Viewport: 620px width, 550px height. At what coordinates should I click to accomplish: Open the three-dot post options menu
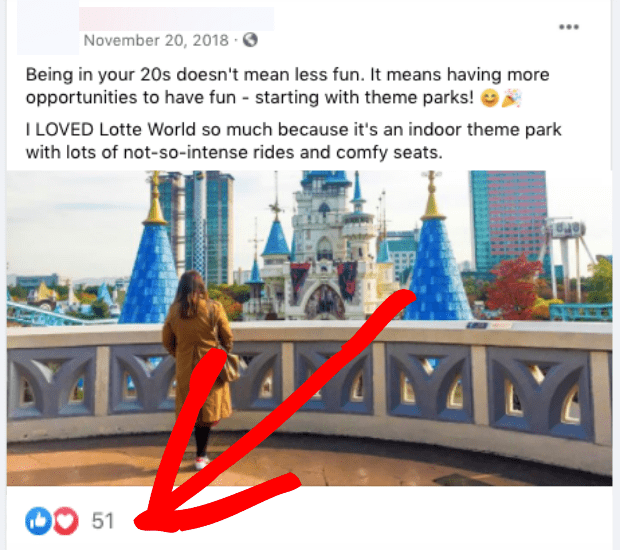[569, 27]
